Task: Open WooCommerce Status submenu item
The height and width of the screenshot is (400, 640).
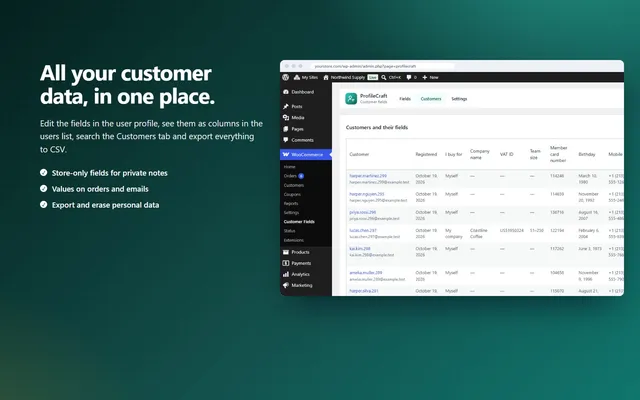Action: click(289, 231)
